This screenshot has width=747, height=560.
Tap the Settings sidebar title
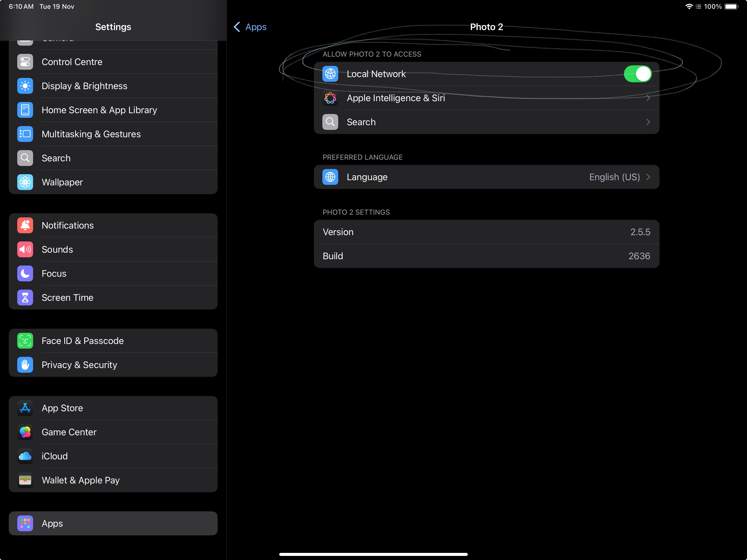click(x=113, y=27)
